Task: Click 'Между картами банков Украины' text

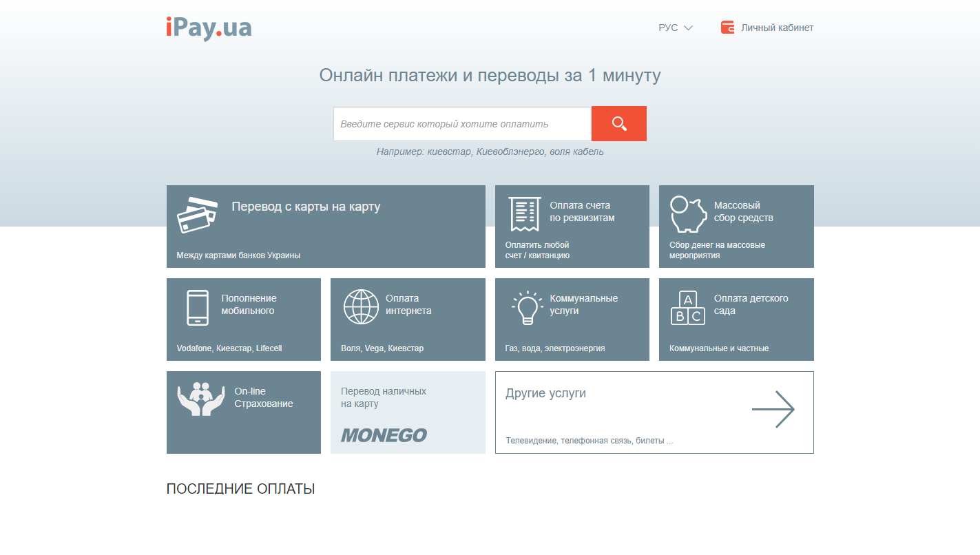Action: 238,255
